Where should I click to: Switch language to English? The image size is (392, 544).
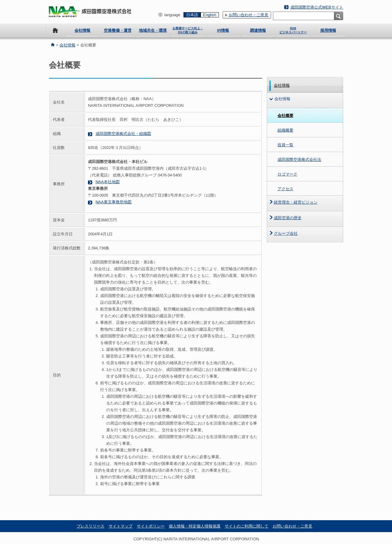[x=209, y=15]
